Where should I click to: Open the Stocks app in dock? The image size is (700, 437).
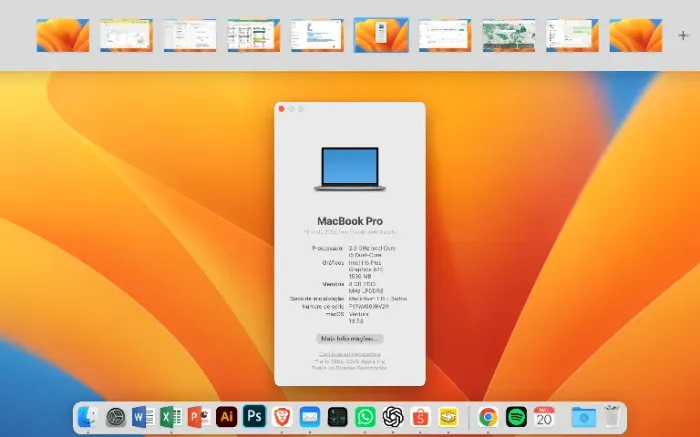click(338, 417)
